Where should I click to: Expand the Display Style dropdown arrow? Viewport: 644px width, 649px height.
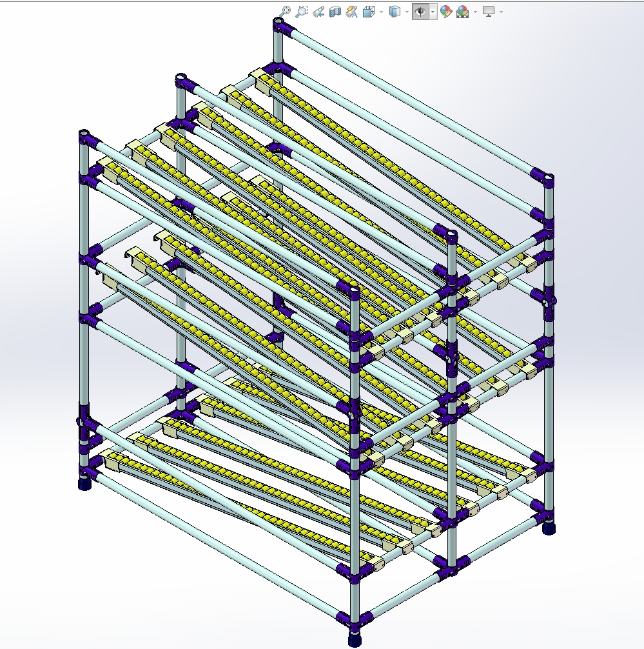407,12
